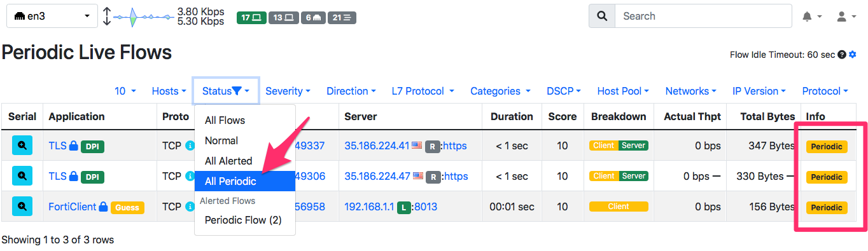The image size is (868, 251).
Task: Sort by the Total Bytes column header
Action: coord(767,116)
